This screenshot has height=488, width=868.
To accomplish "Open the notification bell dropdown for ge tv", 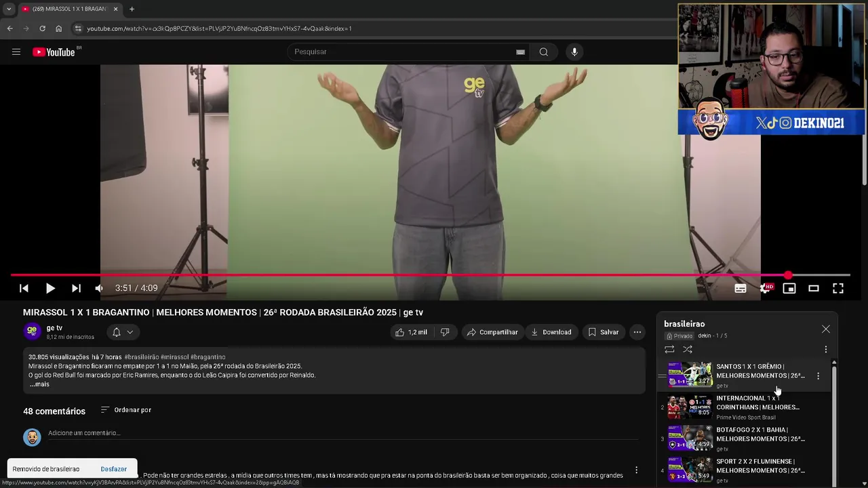I will click(123, 332).
